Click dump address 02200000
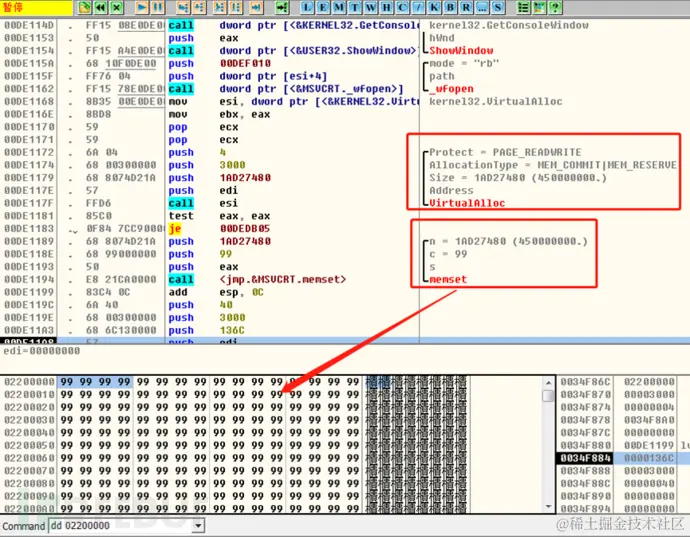690x537 pixels. (x=29, y=382)
